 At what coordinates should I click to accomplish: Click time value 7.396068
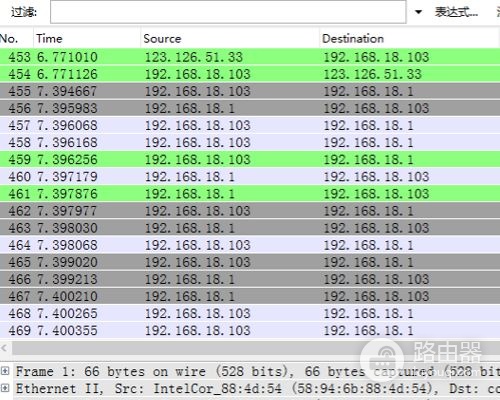point(67,125)
